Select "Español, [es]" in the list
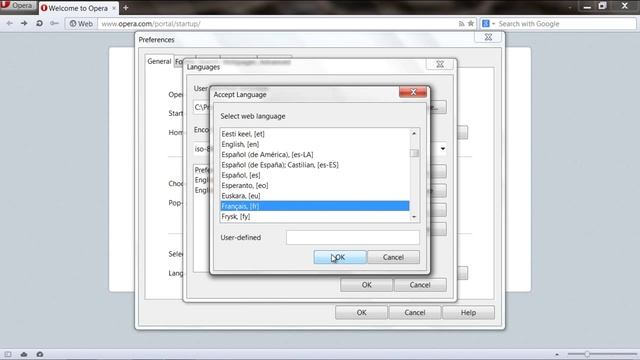Image resolution: width=640 pixels, height=360 pixels. coord(314,175)
